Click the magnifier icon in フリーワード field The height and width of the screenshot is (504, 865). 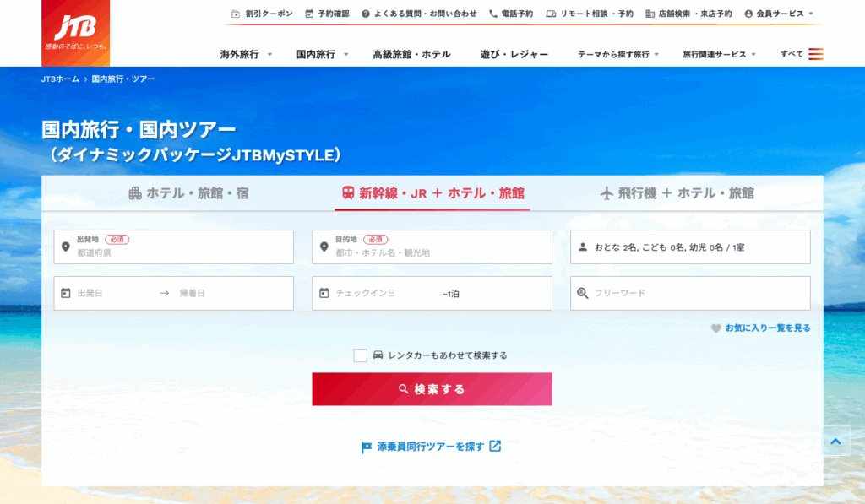click(x=583, y=293)
